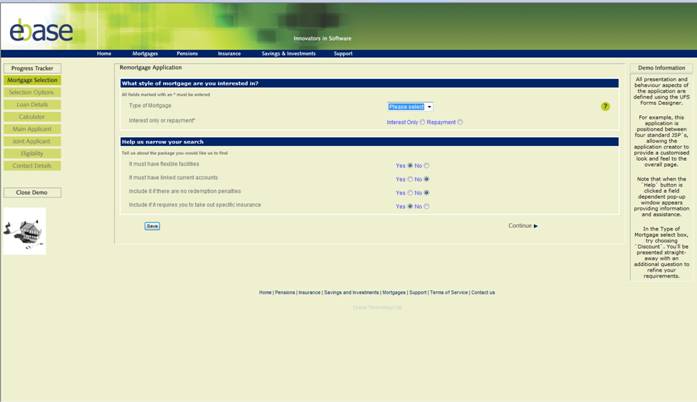
Task: Open the Pensions menu item
Action: [187, 53]
